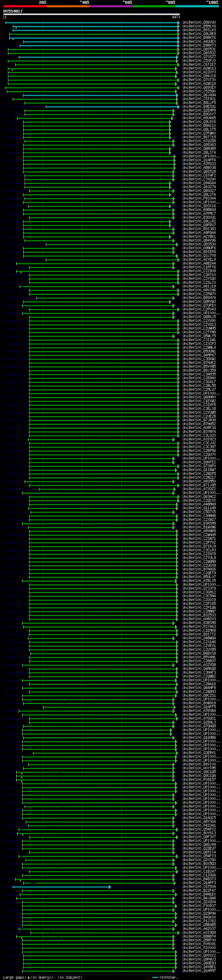Click label UniRef100_B8LLF5
Screen dimensions: 222x980
(x=199, y=103)
